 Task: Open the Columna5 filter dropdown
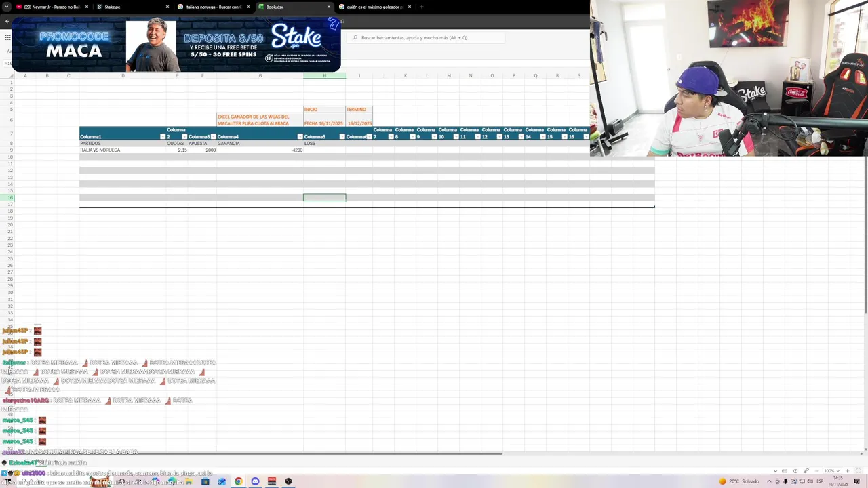[342, 137]
